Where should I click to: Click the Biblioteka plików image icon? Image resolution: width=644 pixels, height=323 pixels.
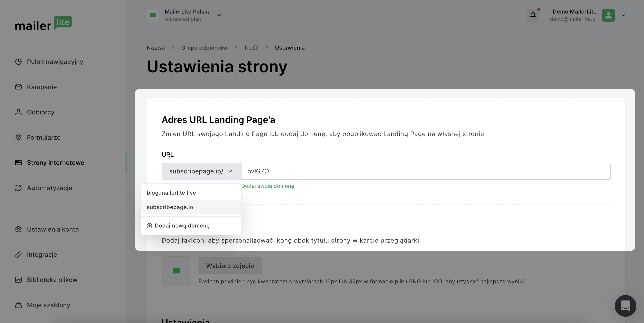tap(18, 280)
